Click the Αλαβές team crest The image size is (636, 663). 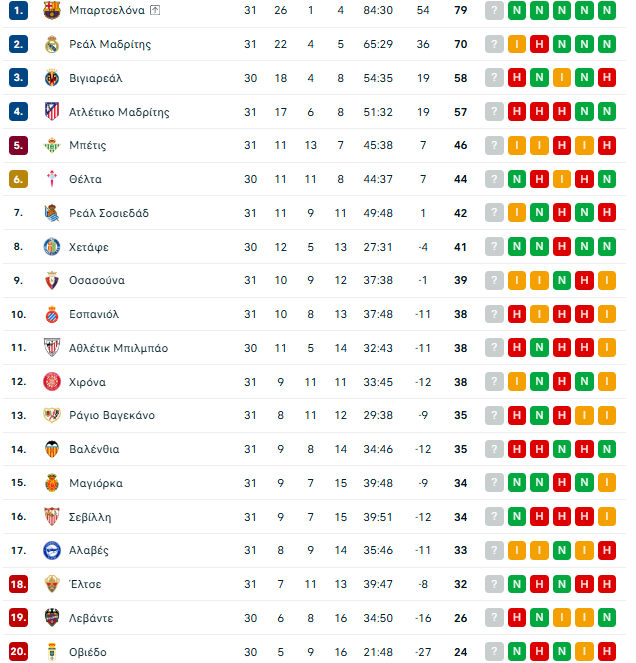pos(52,550)
